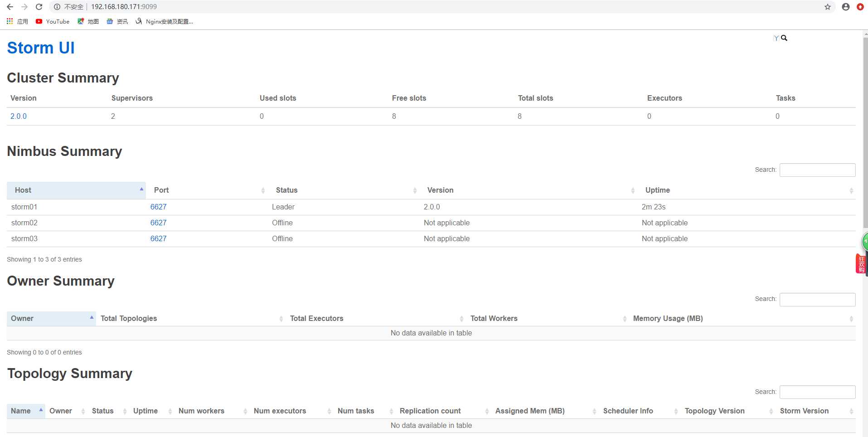868x437 pixels.
Task: Sort Owner table by Total Workers
Action: coord(548,319)
